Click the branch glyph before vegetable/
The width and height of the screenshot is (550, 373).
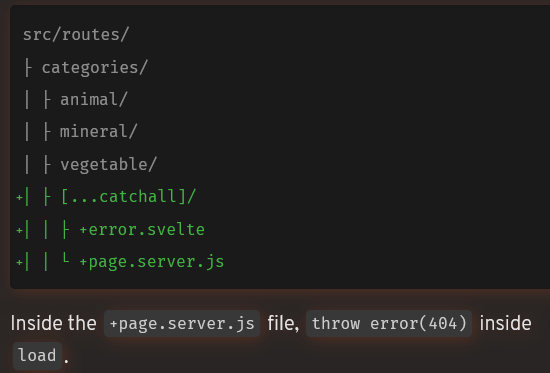(47, 165)
